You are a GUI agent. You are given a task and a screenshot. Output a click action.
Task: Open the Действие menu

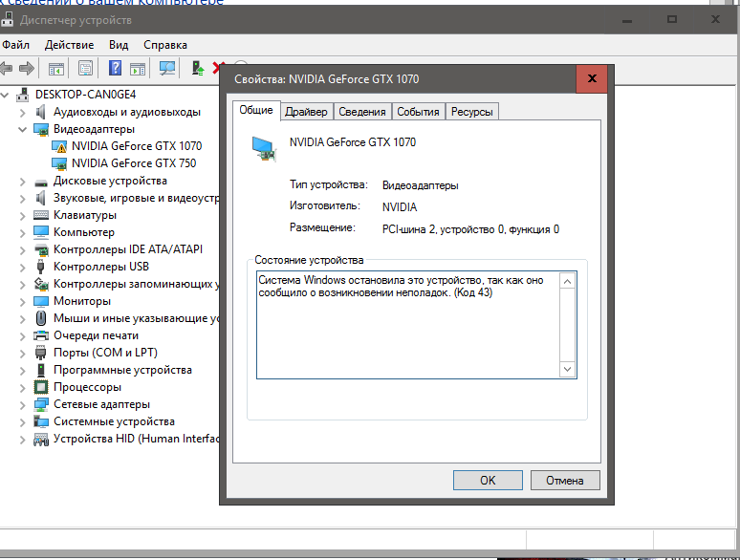pyautogui.click(x=70, y=45)
